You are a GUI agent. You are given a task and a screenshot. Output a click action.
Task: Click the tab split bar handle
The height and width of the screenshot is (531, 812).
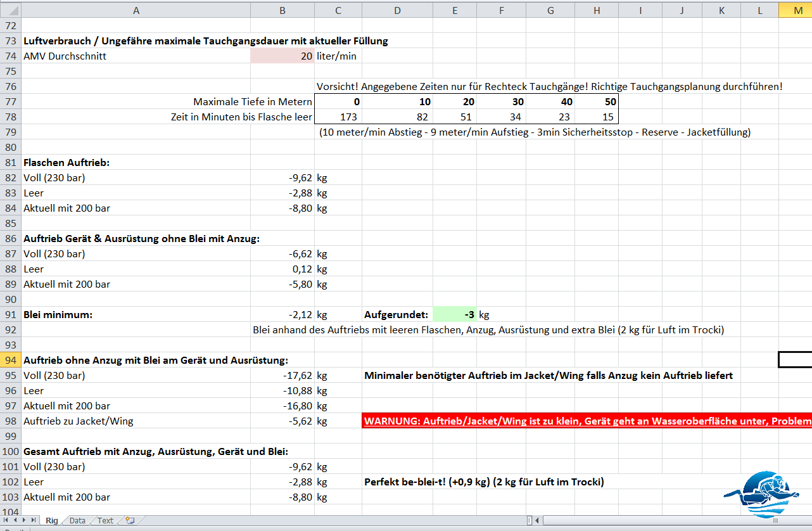(529, 520)
